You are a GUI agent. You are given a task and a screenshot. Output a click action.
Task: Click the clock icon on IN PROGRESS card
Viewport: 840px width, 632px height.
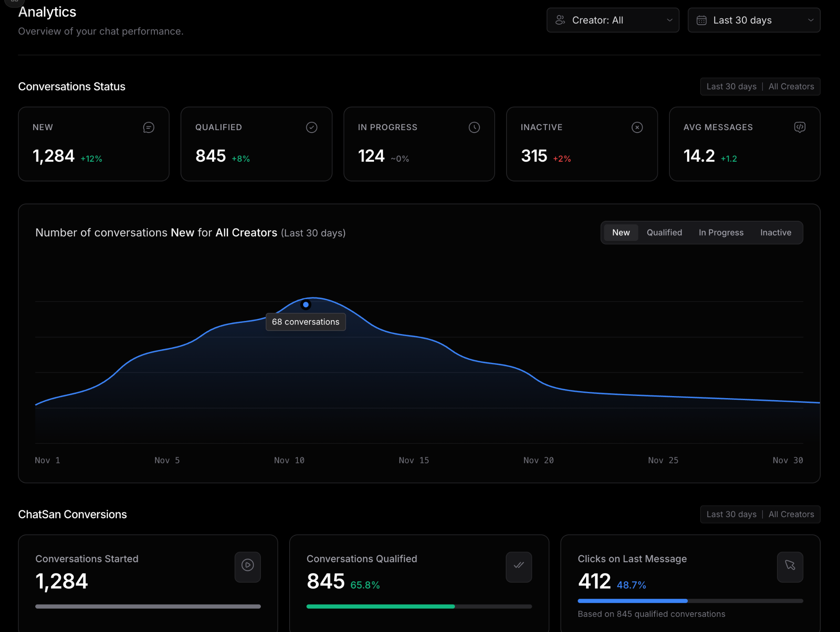click(474, 128)
